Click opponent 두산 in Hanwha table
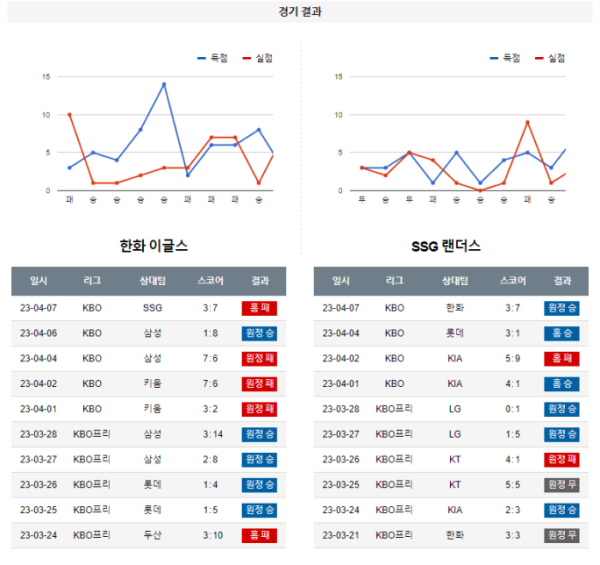Screen dimensions: 600x565 coord(153,536)
